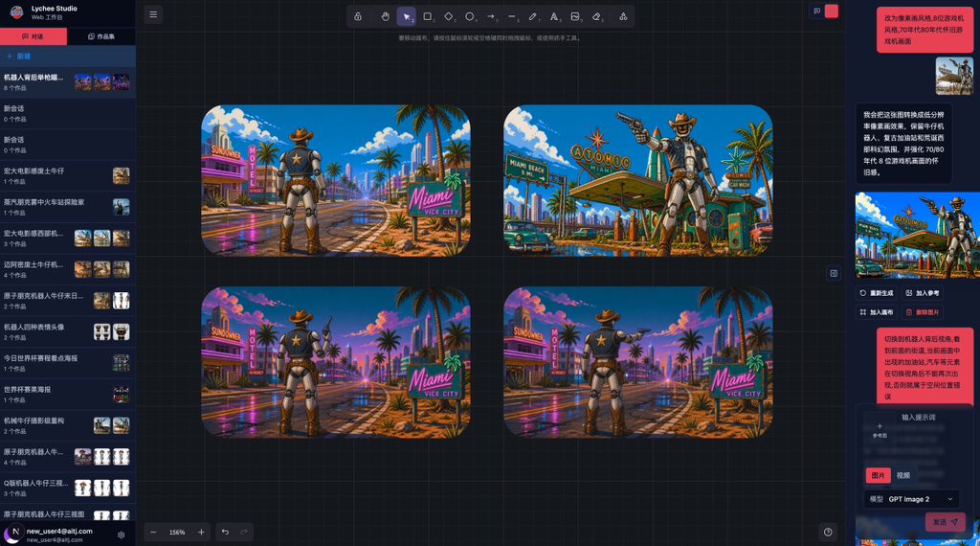
Task: Click 加入参考 add reference button
Action: pos(923,293)
